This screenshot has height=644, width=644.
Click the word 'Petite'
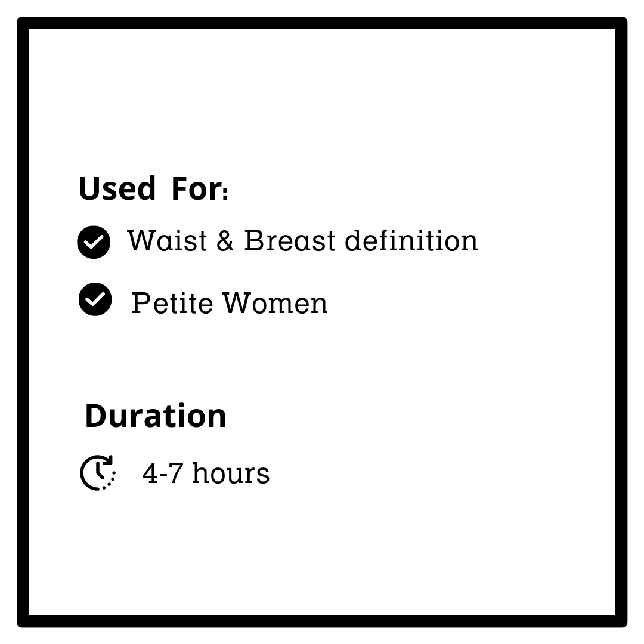[x=172, y=303]
